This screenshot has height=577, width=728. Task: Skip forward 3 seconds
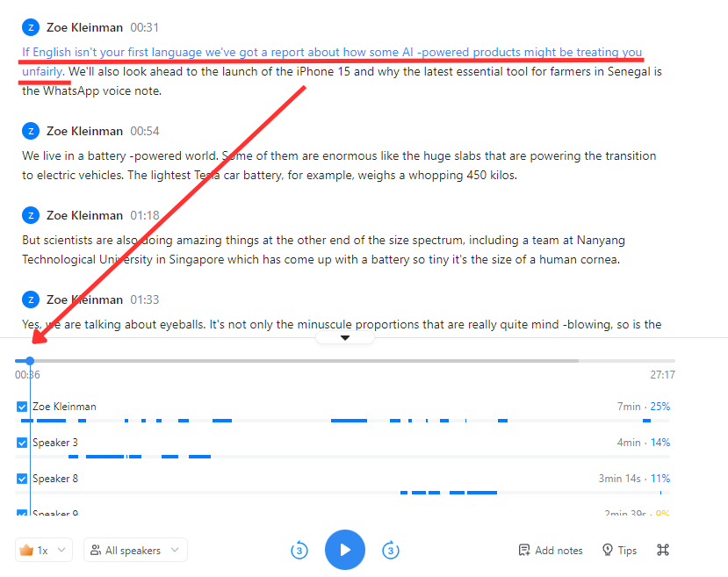(x=391, y=551)
